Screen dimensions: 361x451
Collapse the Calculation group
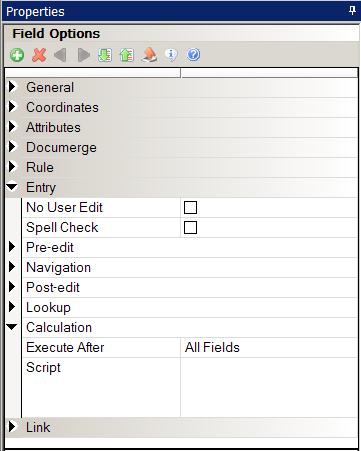point(12,327)
